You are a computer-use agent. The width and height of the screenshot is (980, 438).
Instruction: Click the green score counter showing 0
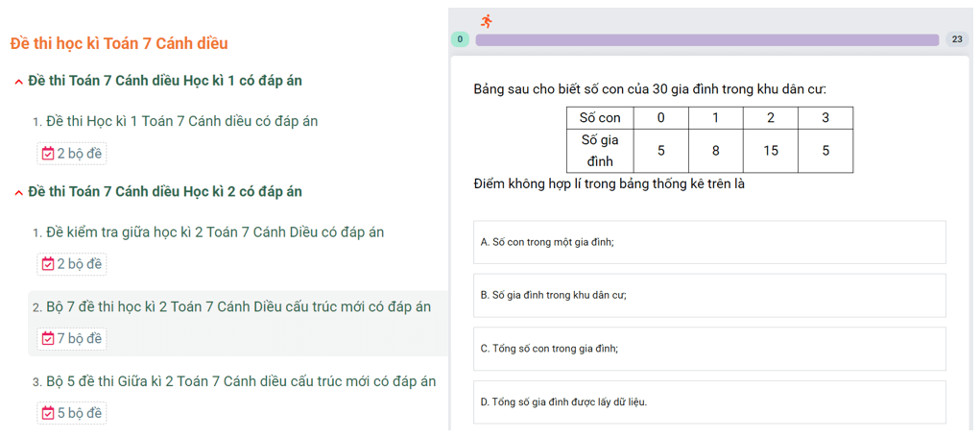(460, 40)
